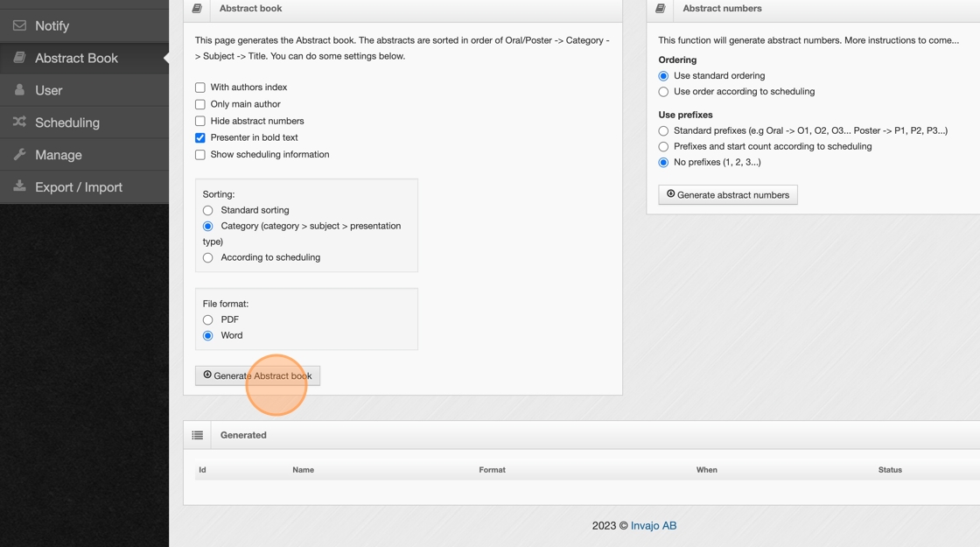980x547 pixels.
Task: Select Use order according to scheduling
Action: 663,92
